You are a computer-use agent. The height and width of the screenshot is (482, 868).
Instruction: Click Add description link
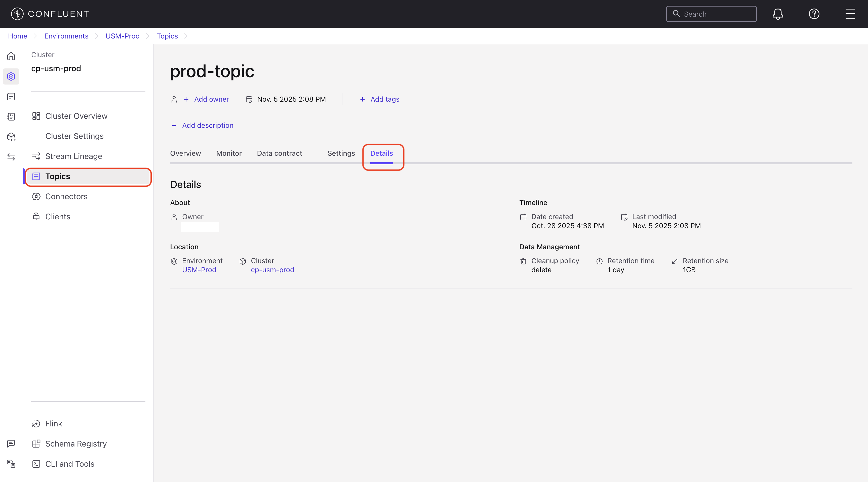[x=207, y=125]
